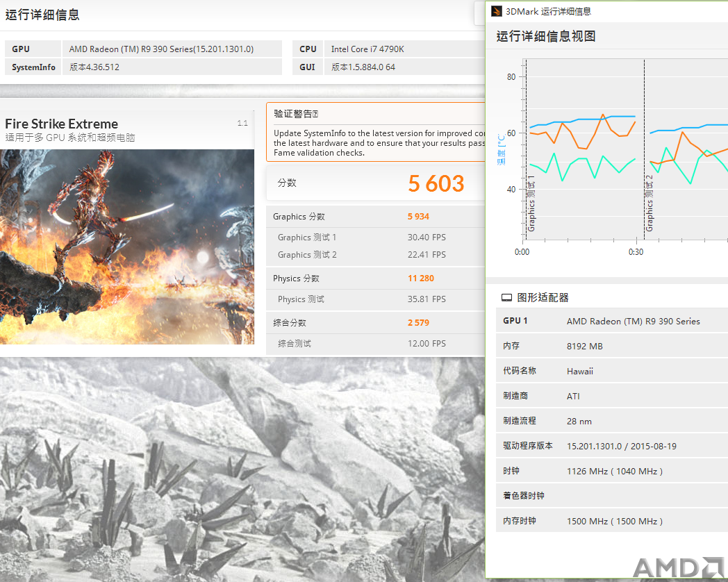Click the 0:00 time label on chart axis
Viewport: 728px width, 582px height.
click(522, 252)
